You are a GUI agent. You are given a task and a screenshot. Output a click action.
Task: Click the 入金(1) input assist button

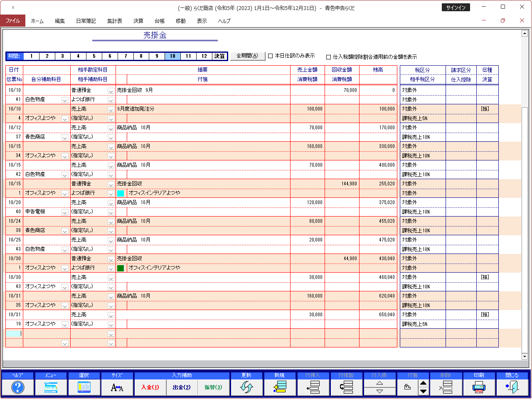(x=150, y=387)
